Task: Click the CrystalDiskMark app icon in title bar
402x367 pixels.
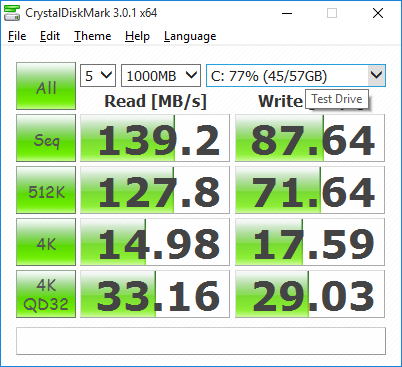Action: click(x=12, y=13)
